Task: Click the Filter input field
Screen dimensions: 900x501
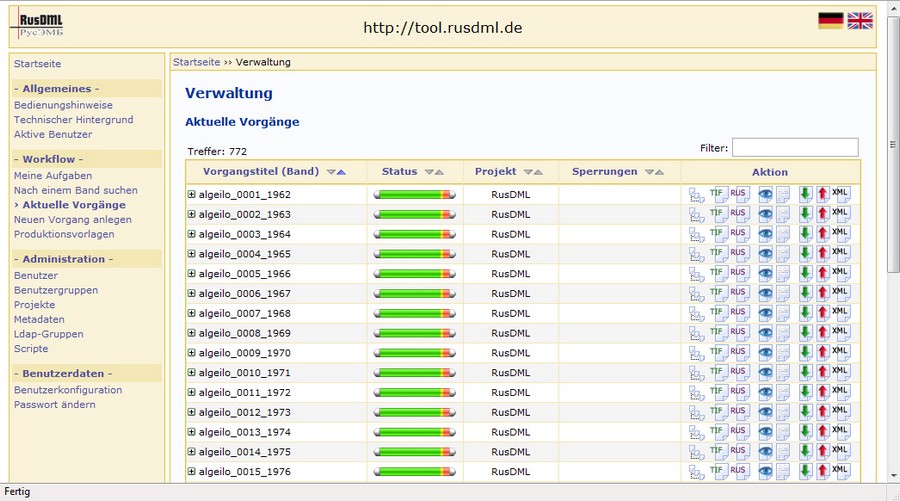Action: [794, 148]
